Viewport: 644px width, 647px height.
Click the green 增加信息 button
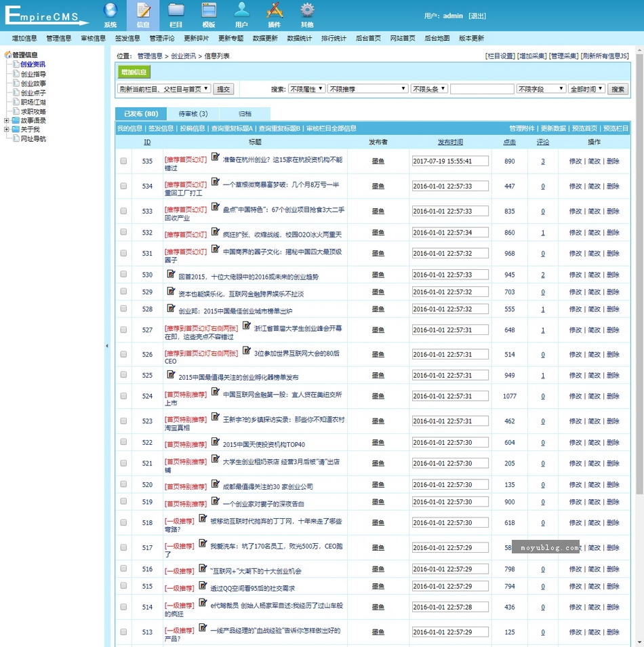tap(134, 72)
